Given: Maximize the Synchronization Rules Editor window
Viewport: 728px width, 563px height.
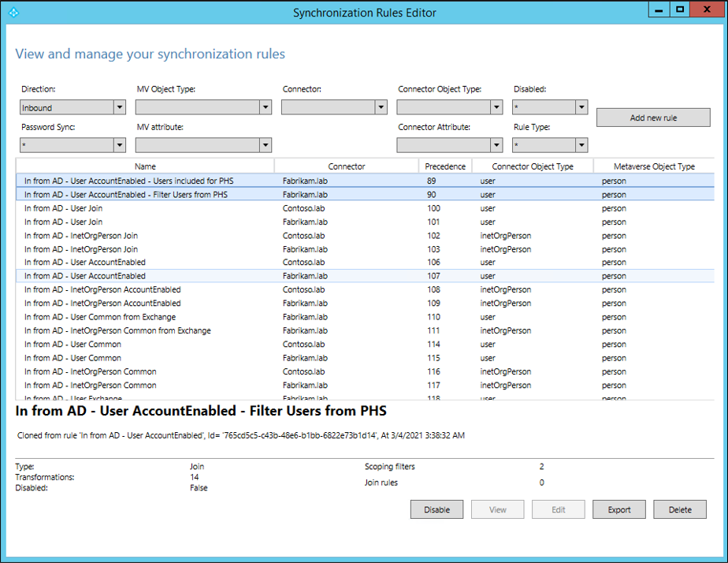Looking at the screenshot, I should pos(680,9).
